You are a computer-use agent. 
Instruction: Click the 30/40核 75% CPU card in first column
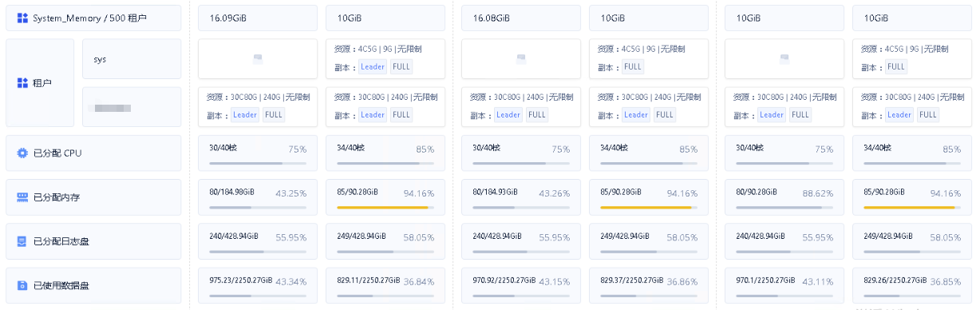(x=258, y=153)
